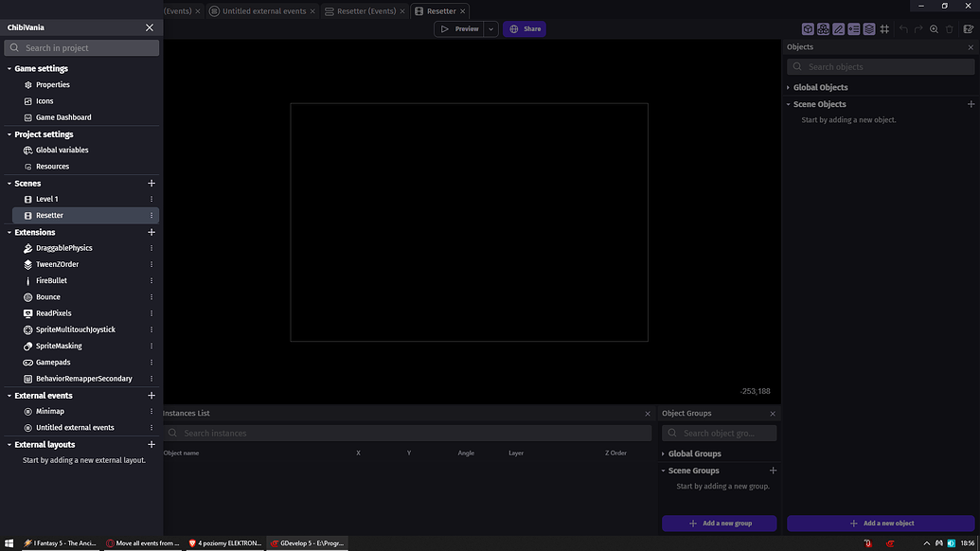Click the Undo arrow icon
This screenshot has height=551, width=980.
[x=903, y=28]
